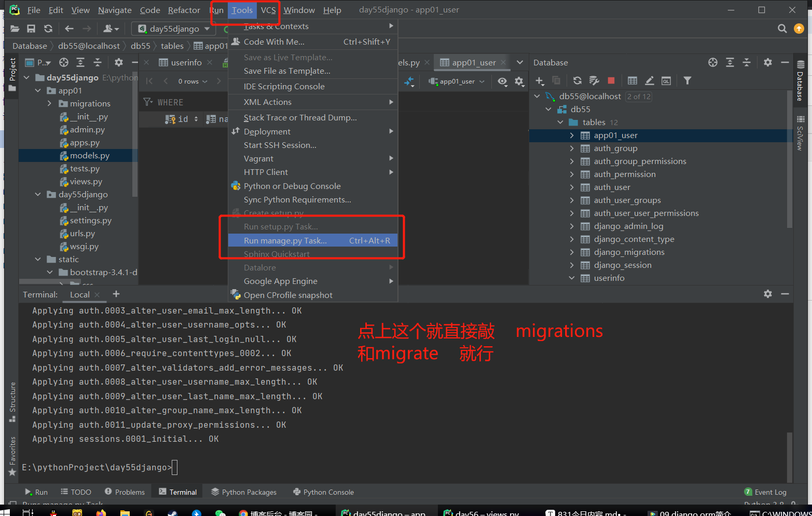Click the locate target icon in Project panel
The width and height of the screenshot is (812, 516).
pos(64,62)
